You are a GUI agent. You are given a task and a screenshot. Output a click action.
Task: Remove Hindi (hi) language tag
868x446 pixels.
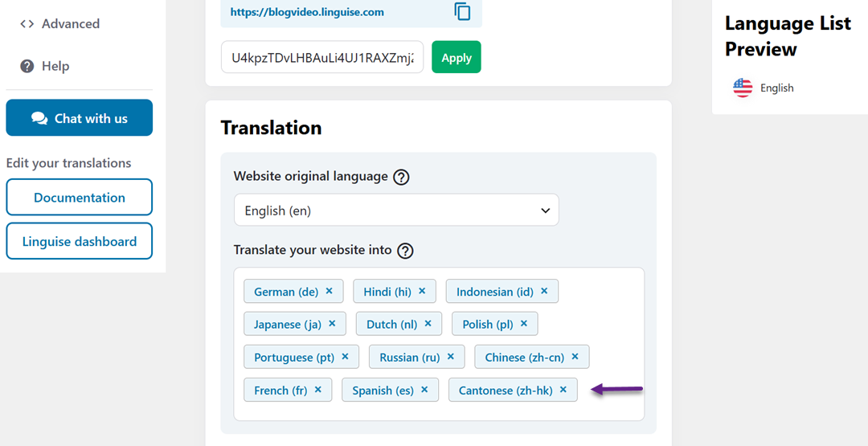coord(422,291)
